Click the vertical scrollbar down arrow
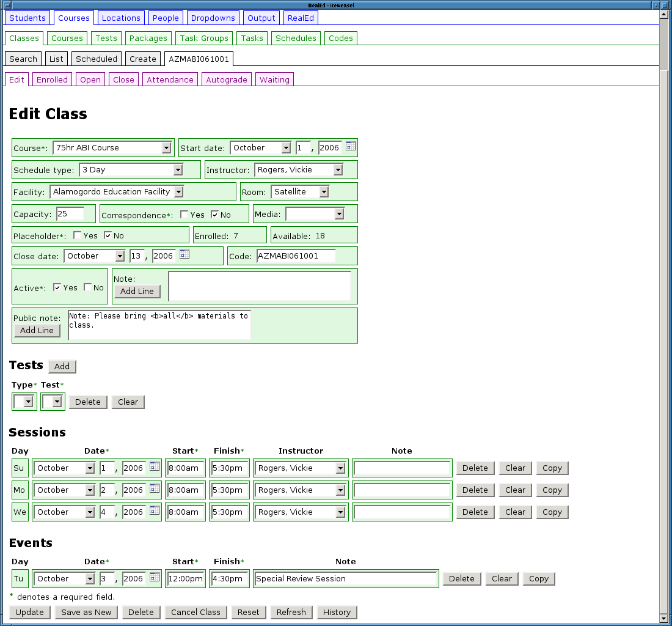 click(665, 617)
